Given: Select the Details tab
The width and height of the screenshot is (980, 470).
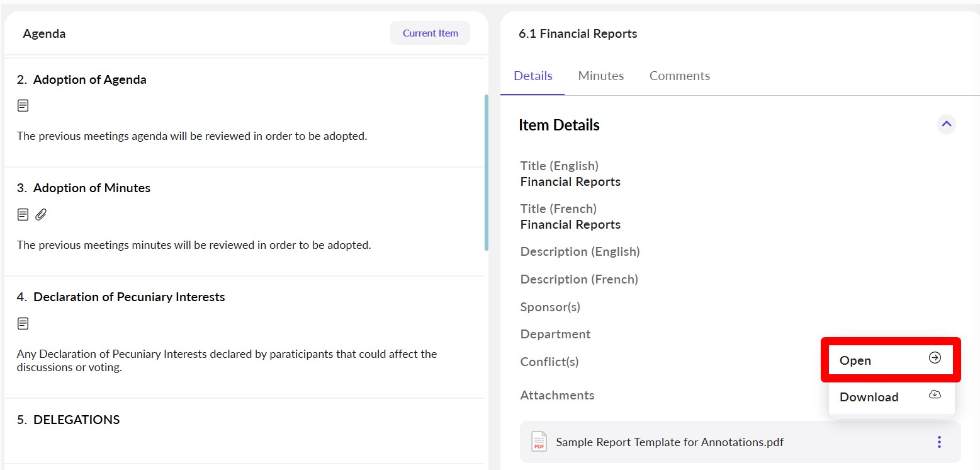Looking at the screenshot, I should (532, 76).
